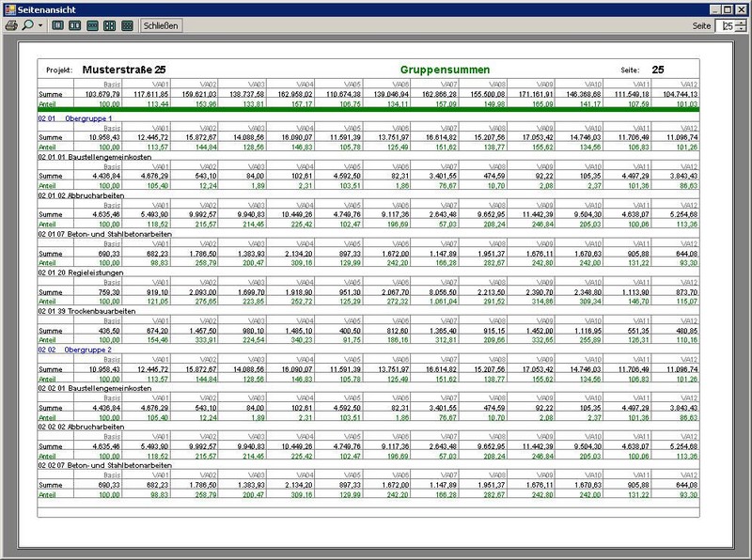
Task: Minimize the Seitenansicht window
Action: pyautogui.click(x=713, y=8)
